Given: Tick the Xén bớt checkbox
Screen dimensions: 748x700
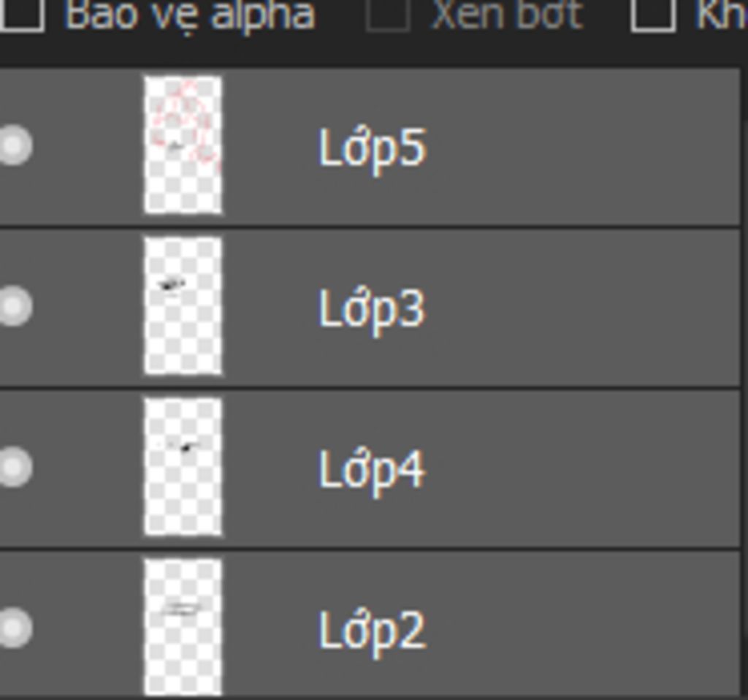Looking at the screenshot, I should (x=388, y=15).
